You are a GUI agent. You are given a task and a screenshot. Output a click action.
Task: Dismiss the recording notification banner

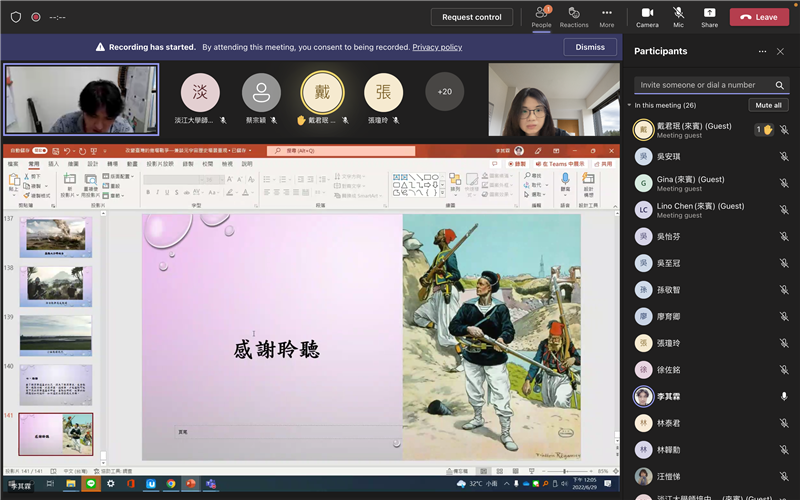[x=590, y=47]
